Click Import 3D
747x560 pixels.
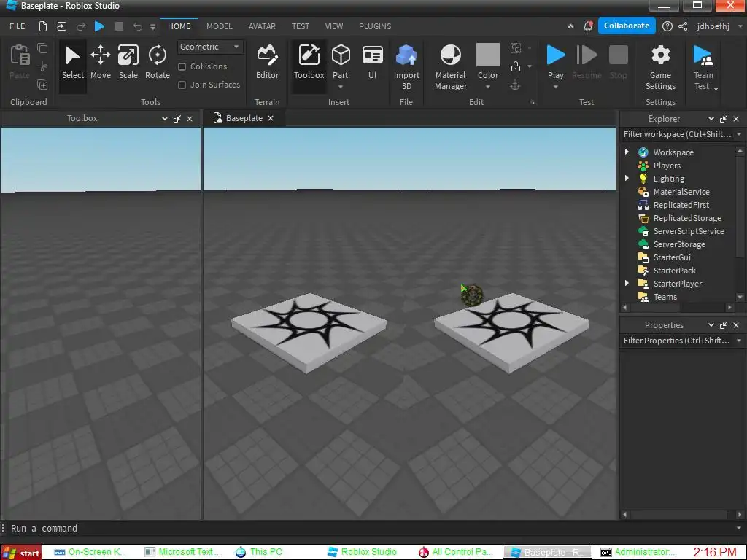(406, 66)
